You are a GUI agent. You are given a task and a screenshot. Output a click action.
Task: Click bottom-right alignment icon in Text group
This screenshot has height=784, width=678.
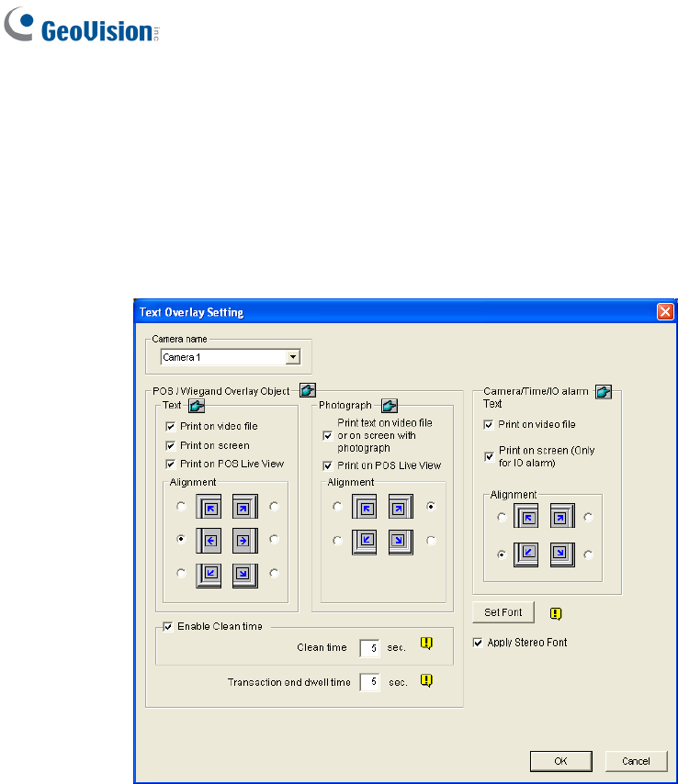pyautogui.click(x=245, y=576)
